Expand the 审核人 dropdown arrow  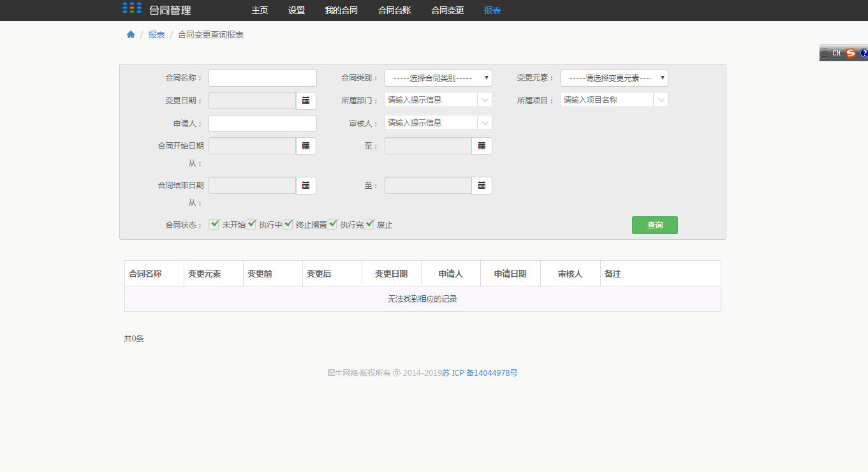(485, 122)
